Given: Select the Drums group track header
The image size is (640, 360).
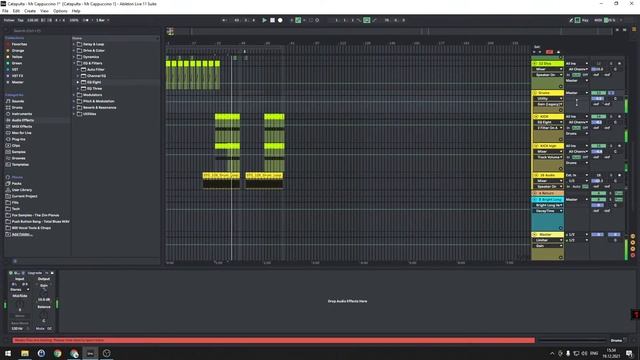Looking at the screenshot, I should [x=548, y=93].
